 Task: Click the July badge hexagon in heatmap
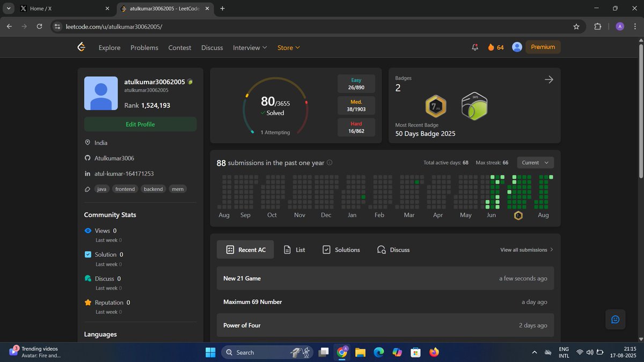point(518,216)
